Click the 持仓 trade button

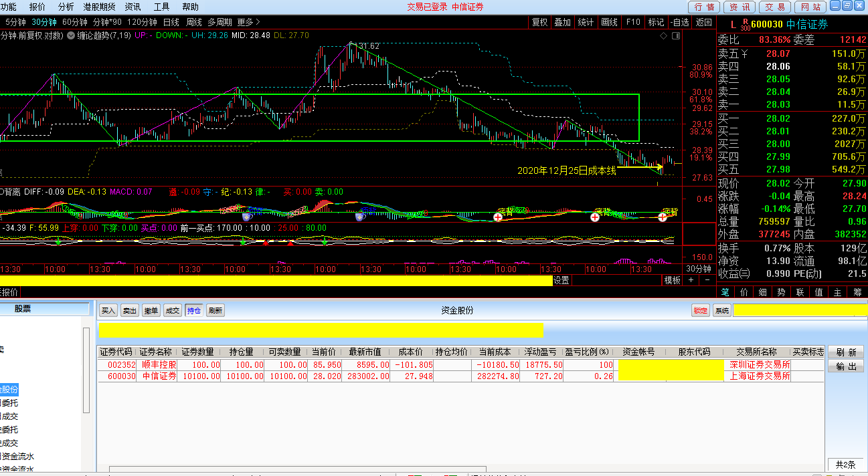coord(194,310)
